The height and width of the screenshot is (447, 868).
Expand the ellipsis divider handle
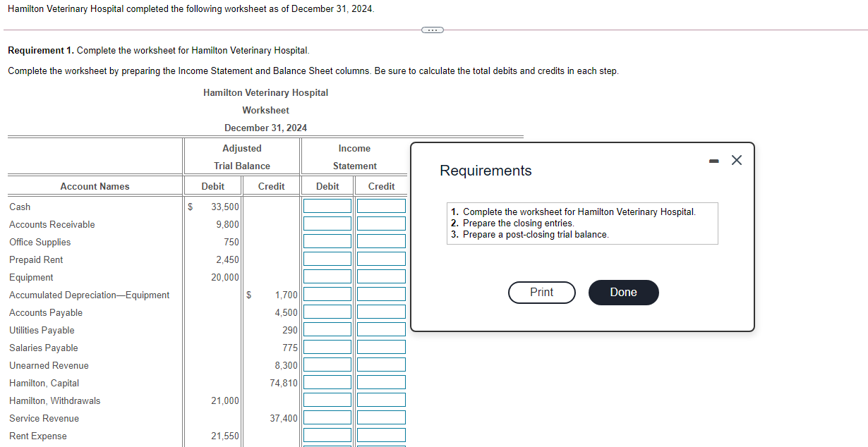coord(433,30)
